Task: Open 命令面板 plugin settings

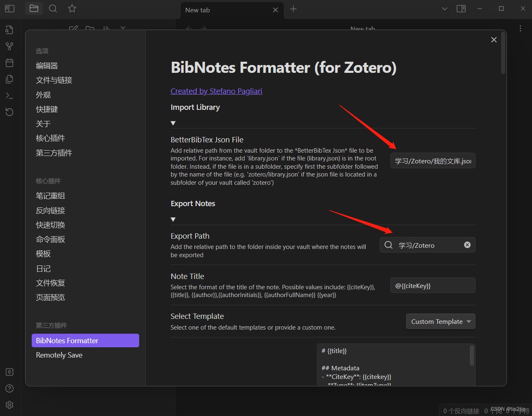Action: coord(50,239)
